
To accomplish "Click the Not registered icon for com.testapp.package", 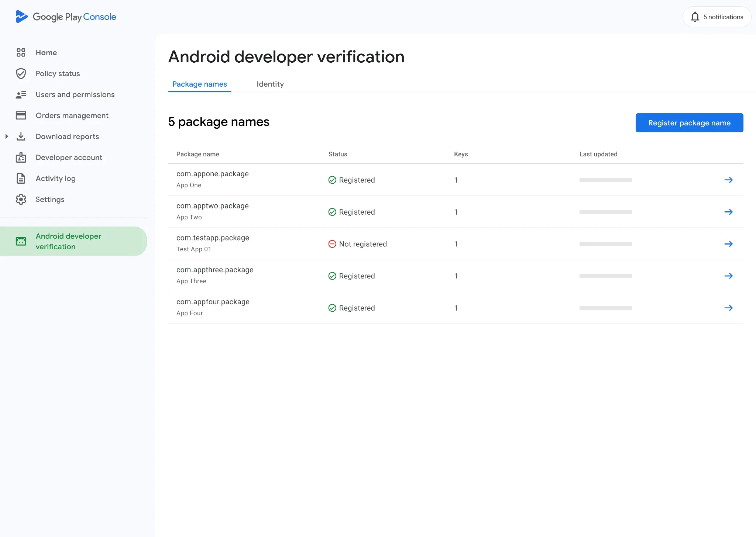I will point(332,244).
